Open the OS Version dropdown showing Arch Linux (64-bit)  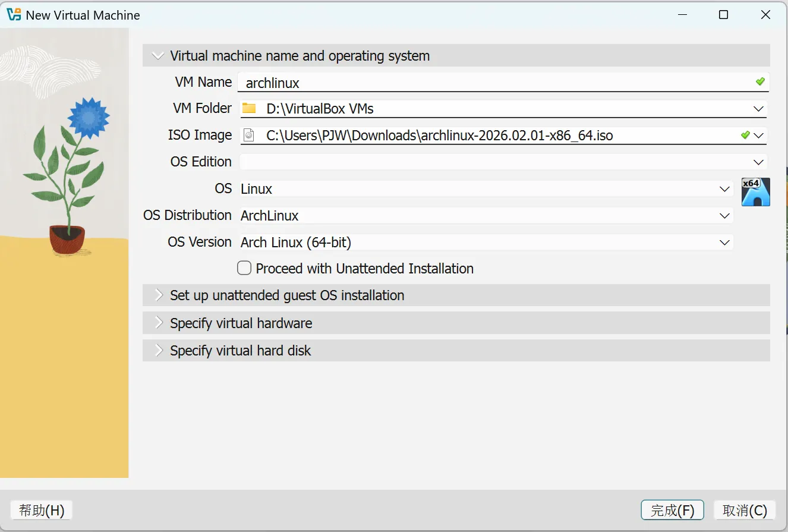(x=486, y=242)
